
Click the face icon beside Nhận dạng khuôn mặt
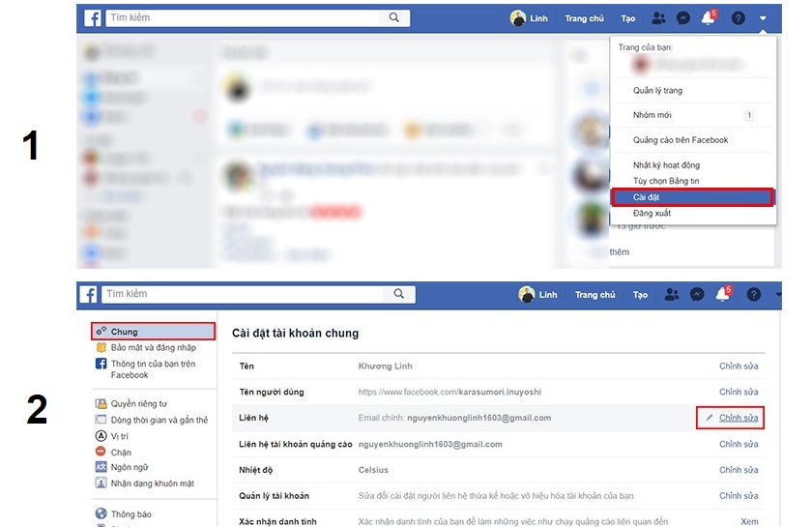click(x=101, y=483)
